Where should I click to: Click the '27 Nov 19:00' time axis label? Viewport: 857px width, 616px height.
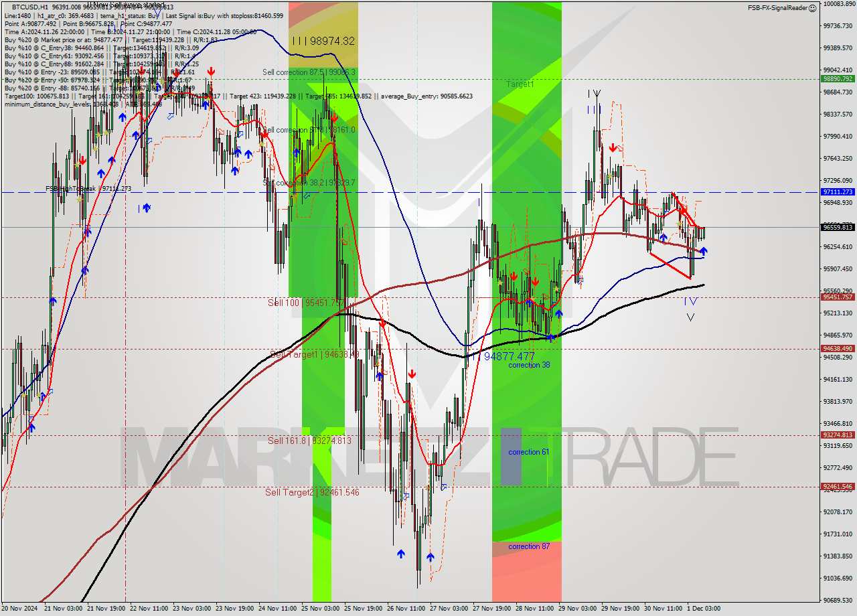(x=491, y=609)
